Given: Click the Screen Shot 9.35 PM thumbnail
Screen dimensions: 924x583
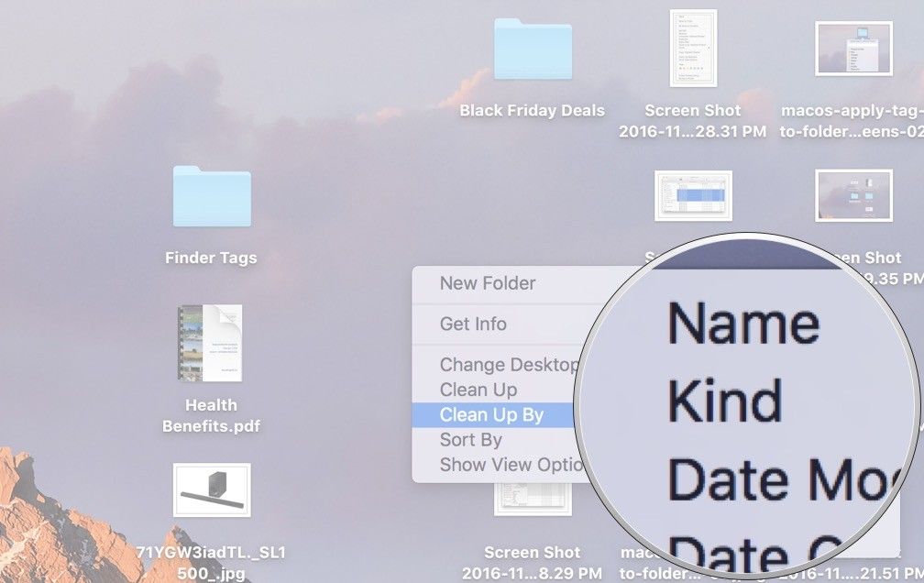Looking at the screenshot, I should click(853, 195).
